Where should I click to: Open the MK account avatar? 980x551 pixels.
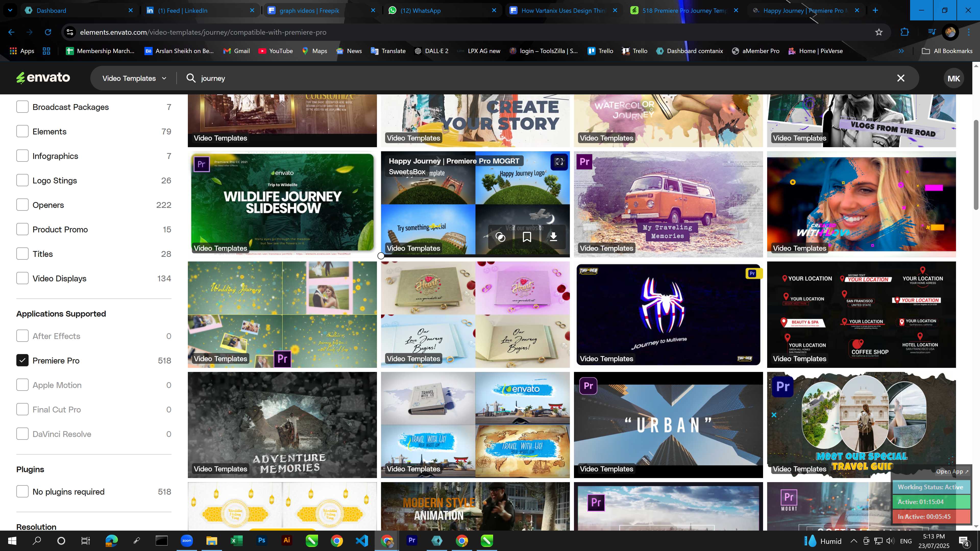click(x=953, y=78)
